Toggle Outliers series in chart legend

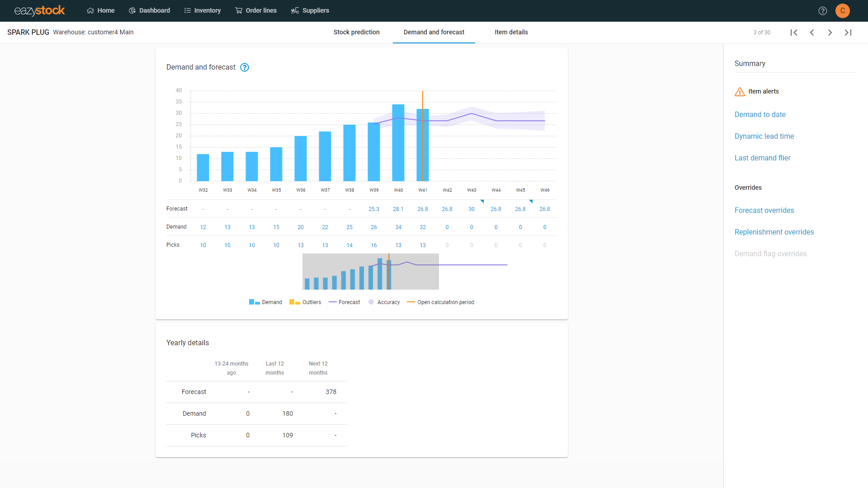coord(306,302)
